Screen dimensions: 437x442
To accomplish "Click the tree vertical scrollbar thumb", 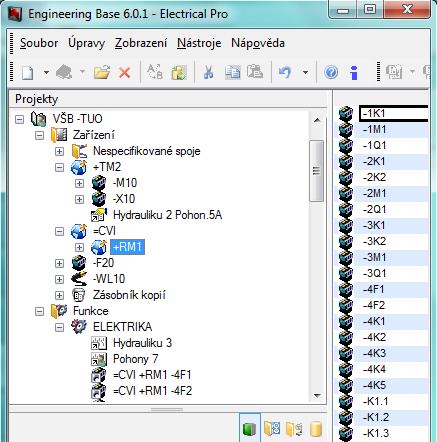I will coord(316,171).
